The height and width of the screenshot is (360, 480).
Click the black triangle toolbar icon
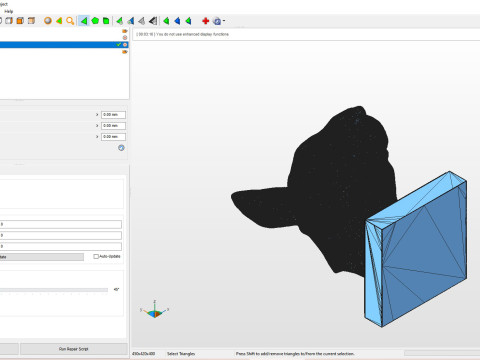pos(153,21)
